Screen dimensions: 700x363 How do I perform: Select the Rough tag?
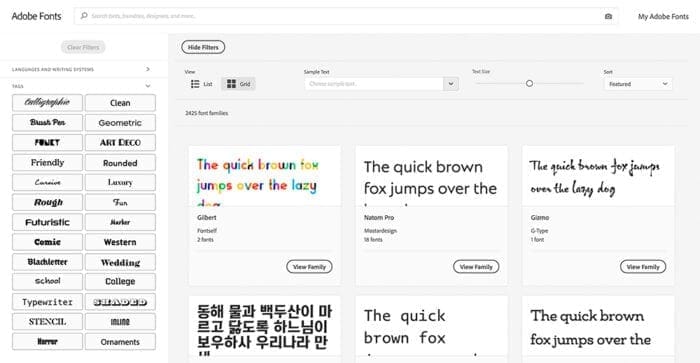(x=47, y=202)
